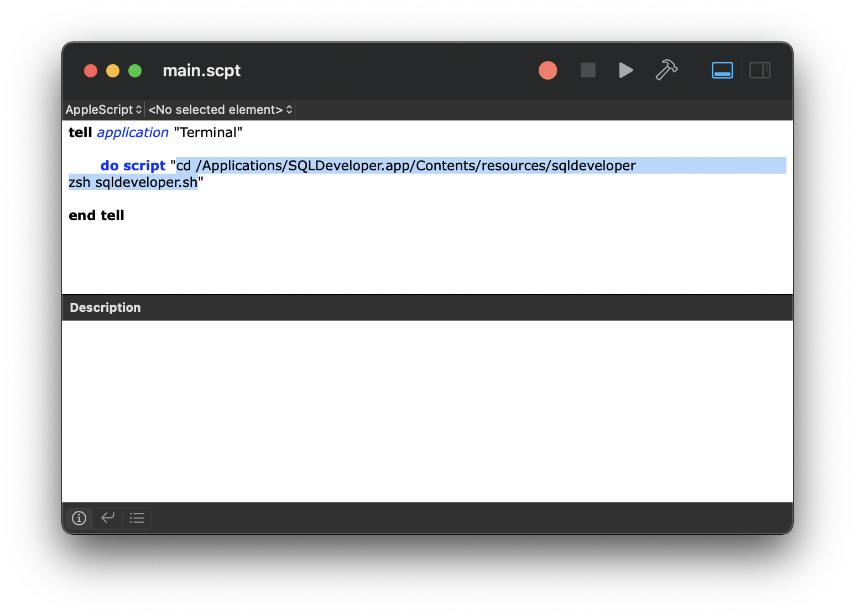Show the Result return-arrow tab
Image resolution: width=855 pixels, height=616 pixels.
click(108, 518)
